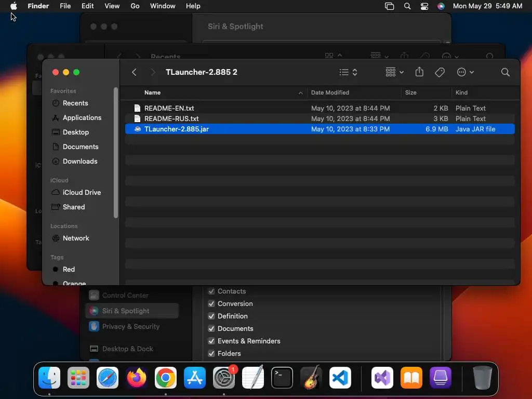Click the Stage Manager icon in menu bar
Viewport: 532px width, 399px height.
point(389,6)
